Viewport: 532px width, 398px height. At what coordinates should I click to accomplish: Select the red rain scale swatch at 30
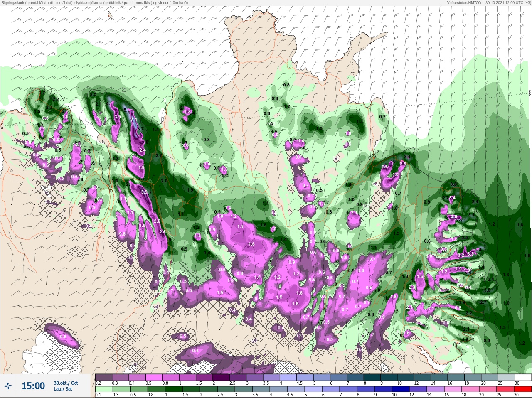tap(523, 389)
